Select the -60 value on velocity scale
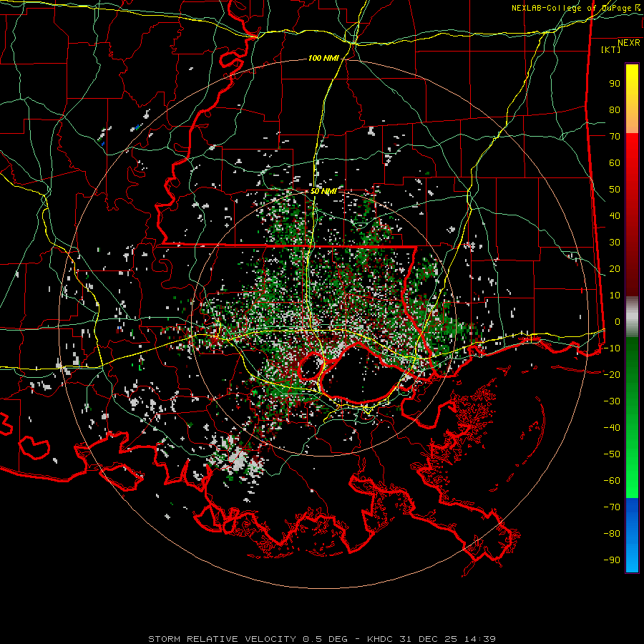Image resolution: width=644 pixels, height=644 pixels. click(612, 481)
